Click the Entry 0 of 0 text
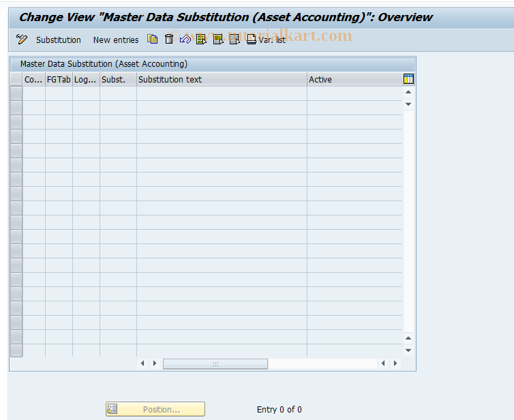This screenshot has width=514, height=420. [x=279, y=410]
